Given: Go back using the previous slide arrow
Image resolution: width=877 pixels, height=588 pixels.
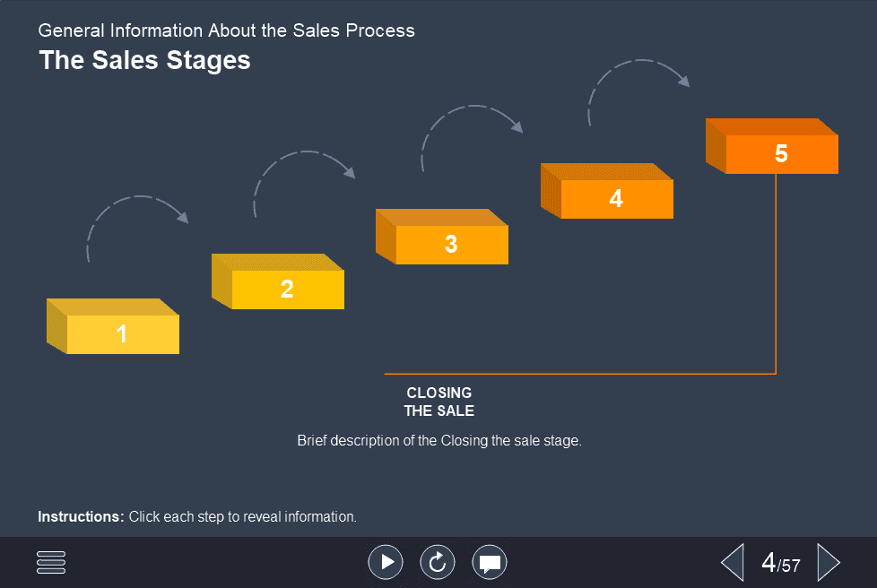Looking at the screenshot, I should 731,562.
